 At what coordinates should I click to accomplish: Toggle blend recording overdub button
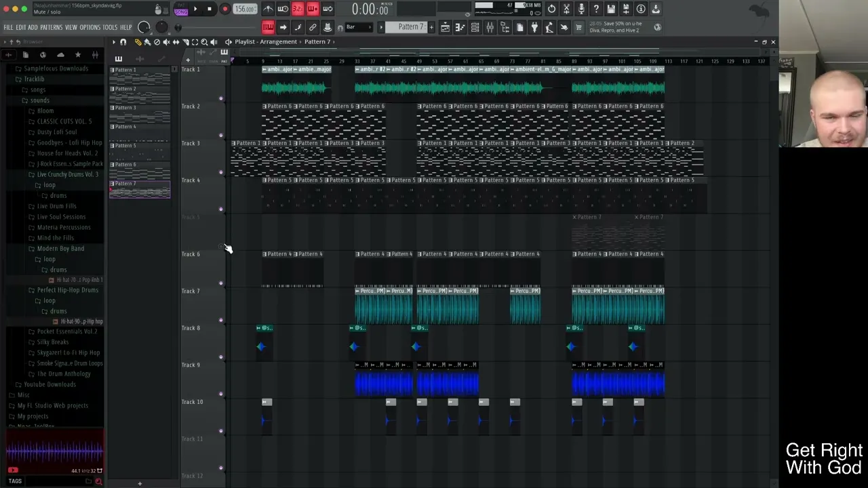click(x=313, y=9)
